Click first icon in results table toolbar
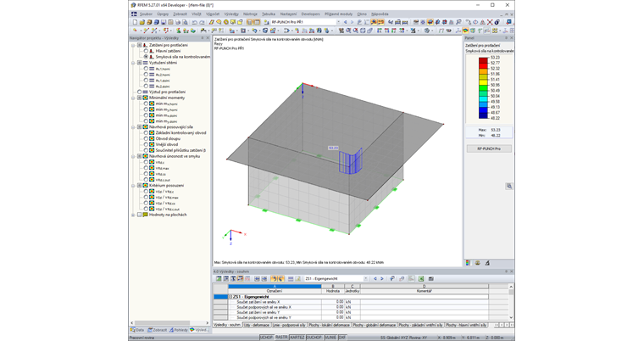The height and width of the screenshot is (341, 644). [x=219, y=278]
